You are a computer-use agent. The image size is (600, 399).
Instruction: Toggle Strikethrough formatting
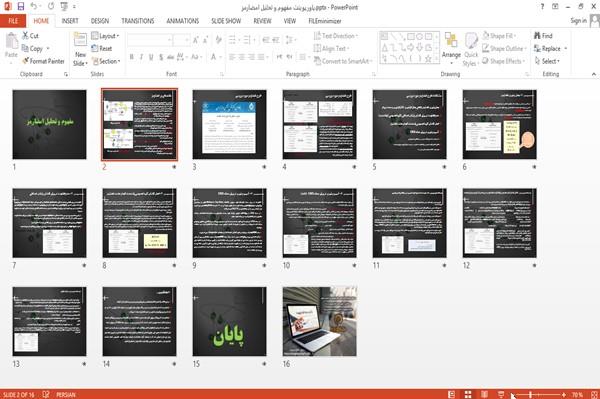170,57
